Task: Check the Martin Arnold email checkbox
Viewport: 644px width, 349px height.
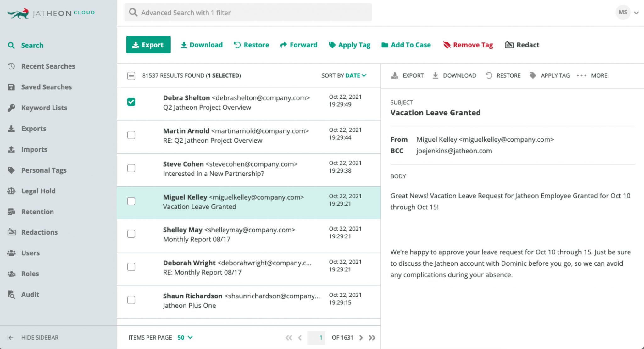Action: pos(131,135)
